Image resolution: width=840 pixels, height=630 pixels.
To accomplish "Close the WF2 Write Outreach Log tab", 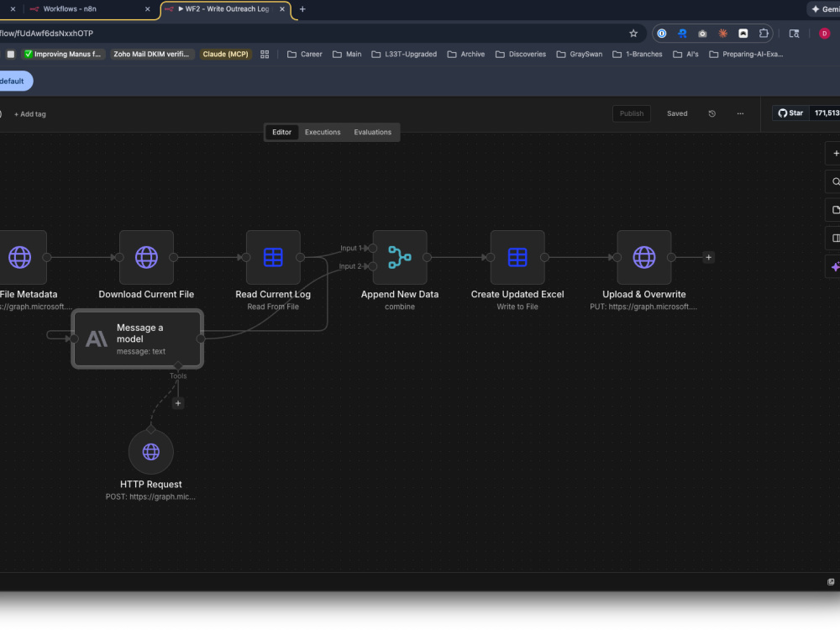I will point(281,9).
